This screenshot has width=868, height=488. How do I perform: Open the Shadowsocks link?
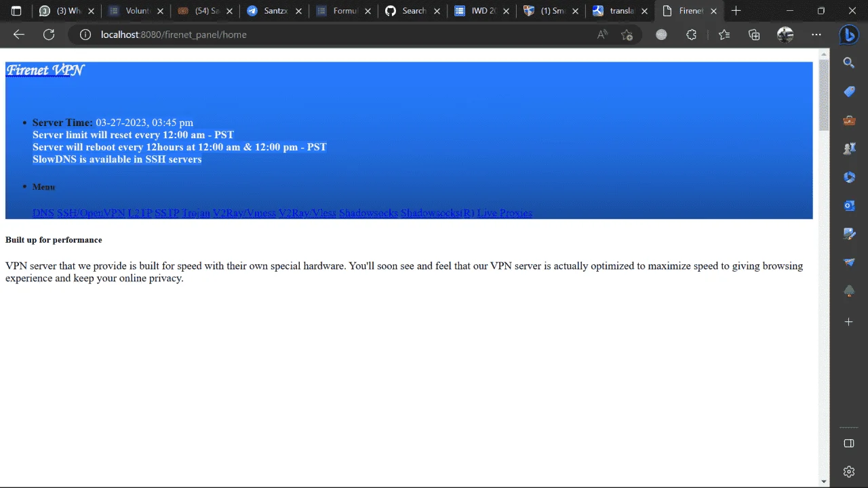[x=368, y=213]
